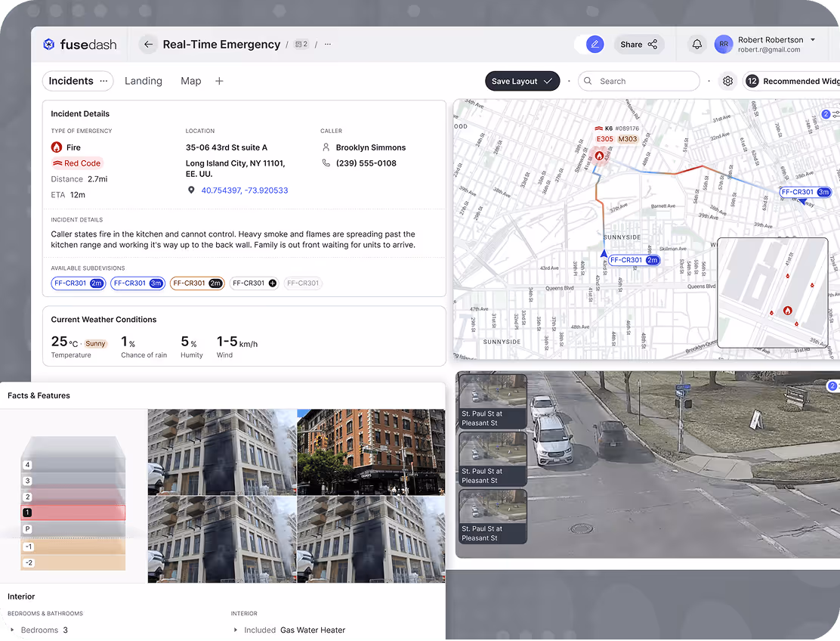
Task: Click the phone icon beside the caller number
Action: tap(326, 163)
